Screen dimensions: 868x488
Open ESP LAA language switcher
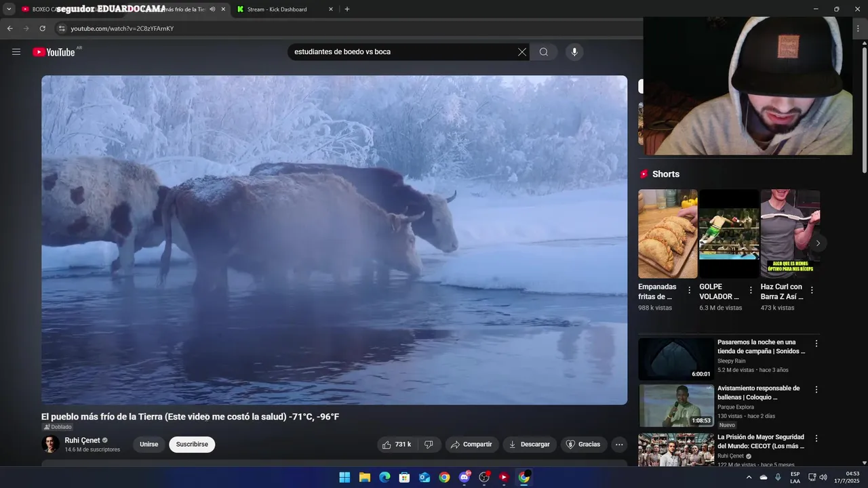[x=795, y=477]
